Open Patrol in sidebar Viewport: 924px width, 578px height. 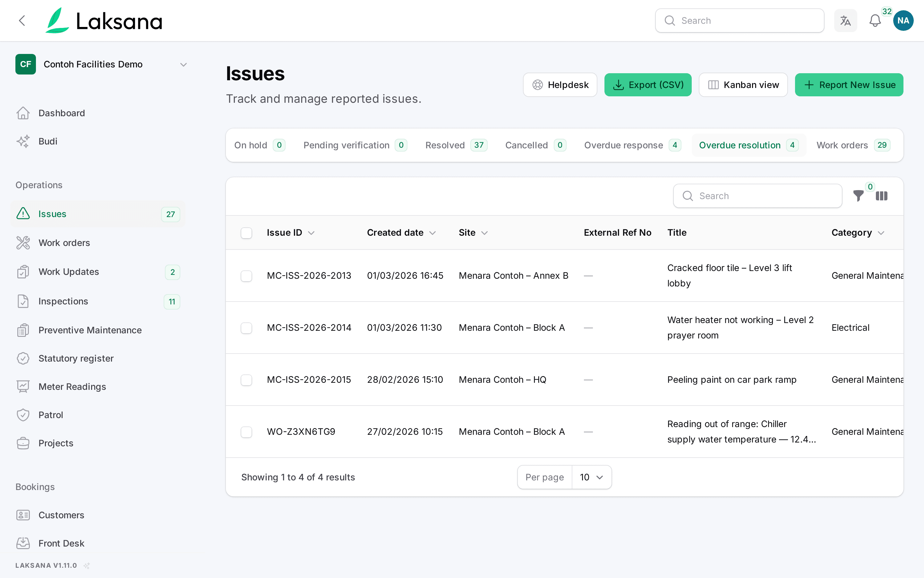point(98,415)
